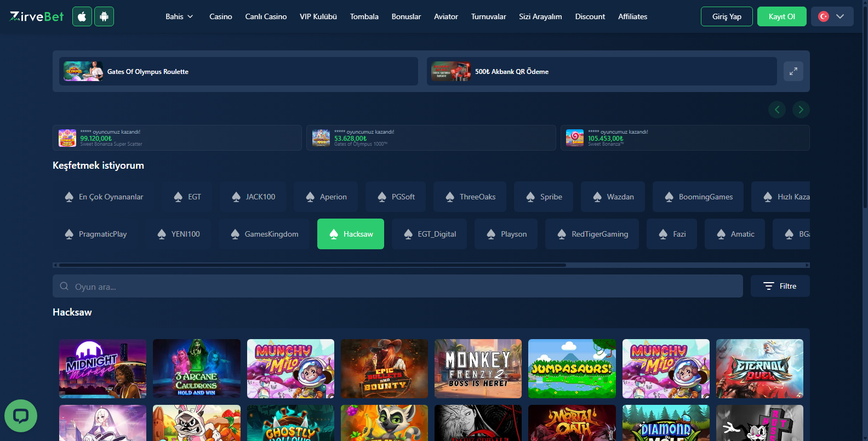
Task: Open the Jumpasaurs game thumbnail
Action: pyautogui.click(x=572, y=369)
